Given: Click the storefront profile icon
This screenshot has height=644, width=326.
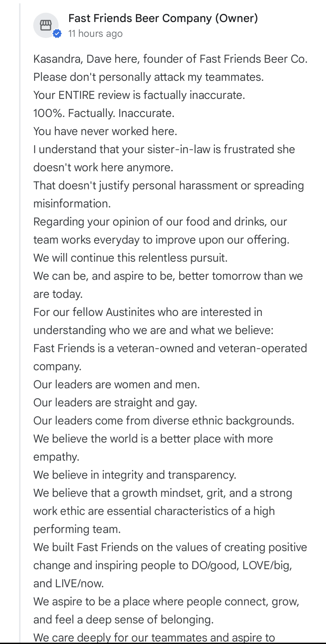Looking at the screenshot, I should pyautogui.click(x=45, y=25).
